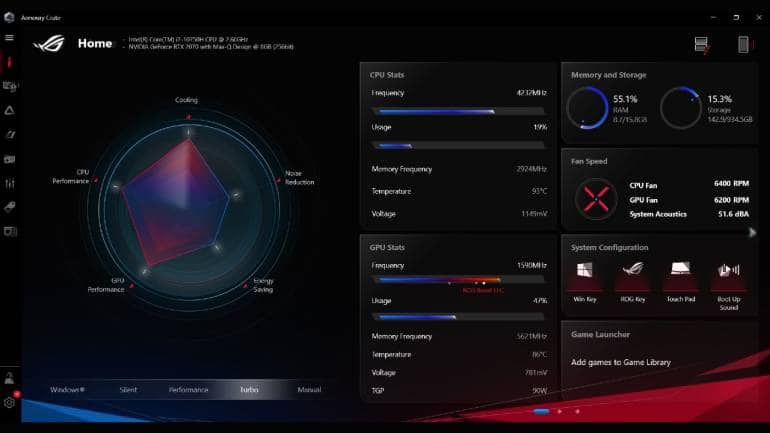The image size is (770, 433).
Task: Open the user profile icon in the sidebar
Action: click(x=10, y=378)
